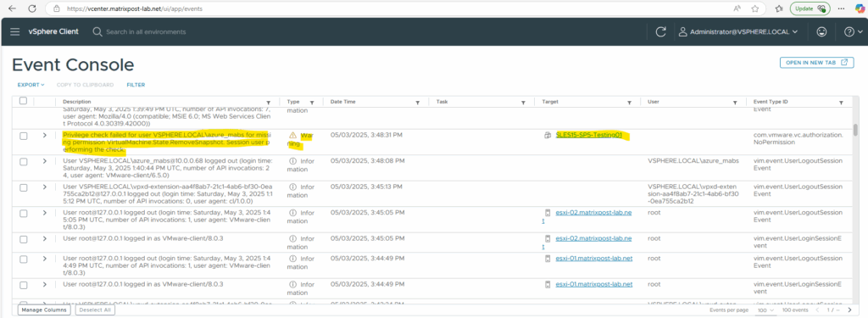Sort by the Date Time column header
Viewport: 868px width, 318px height.
coord(342,102)
